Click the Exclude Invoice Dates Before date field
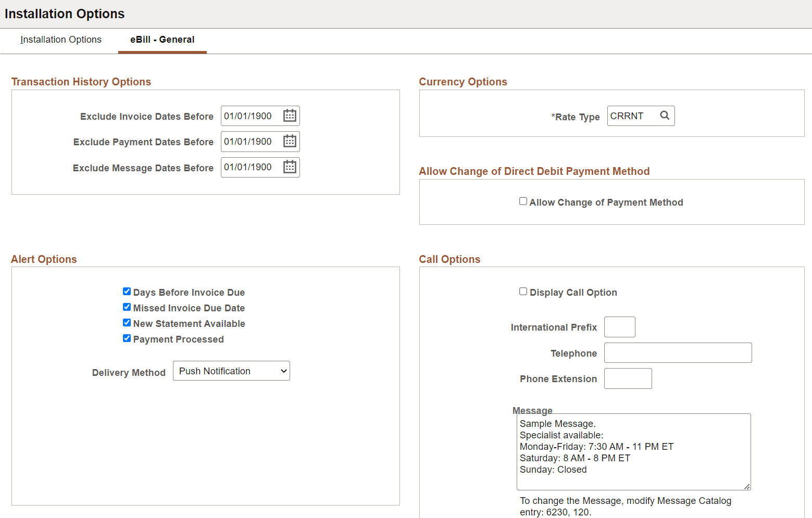Screen dimensions: 812x518 pos(250,116)
